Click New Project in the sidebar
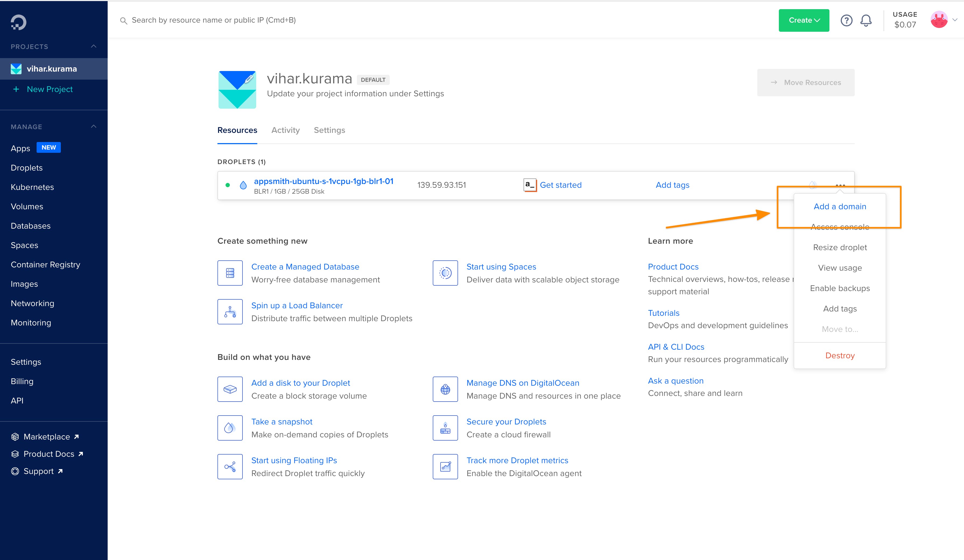Screen dimensions: 964x560 pyautogui.click(x=49, y=89)
